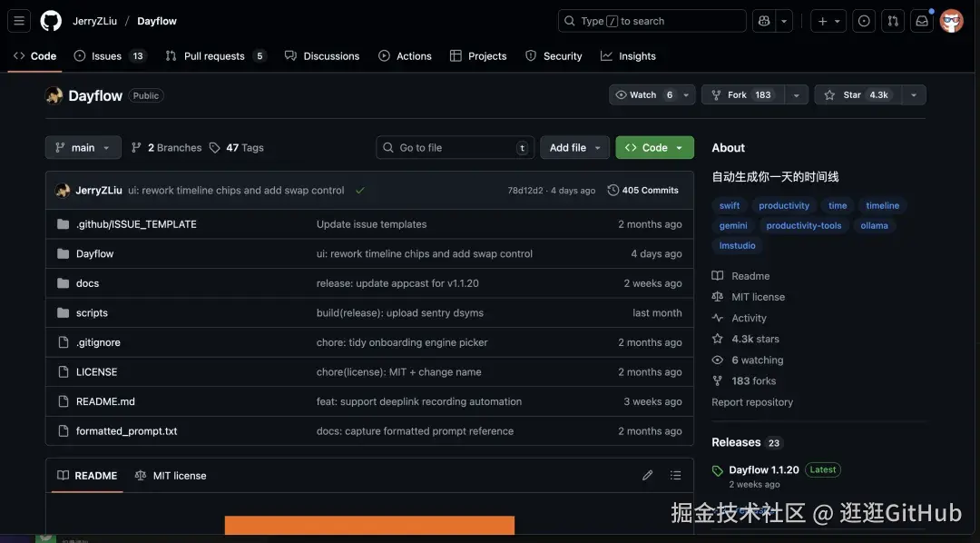Image resolution: width=980 pixels, height=543 pixels.
Task: Open the Security tab
Action: tap(554, 55)
